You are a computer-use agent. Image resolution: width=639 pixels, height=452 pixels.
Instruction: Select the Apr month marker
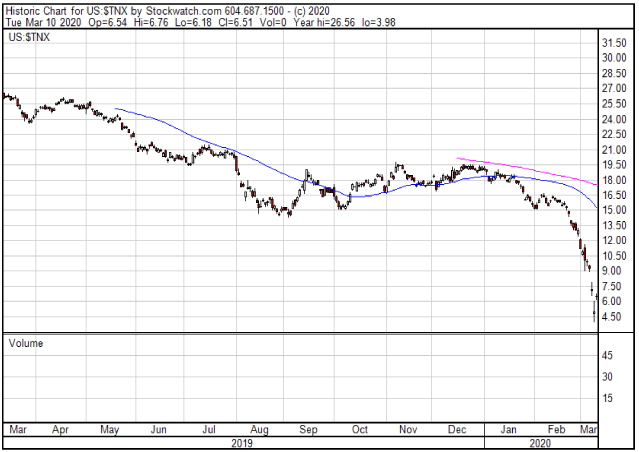(x=60, y=429)
